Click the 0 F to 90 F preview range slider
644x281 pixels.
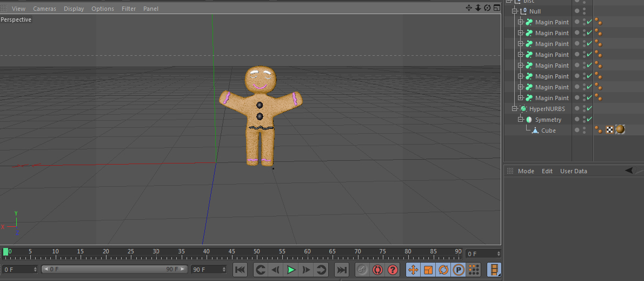115,270
